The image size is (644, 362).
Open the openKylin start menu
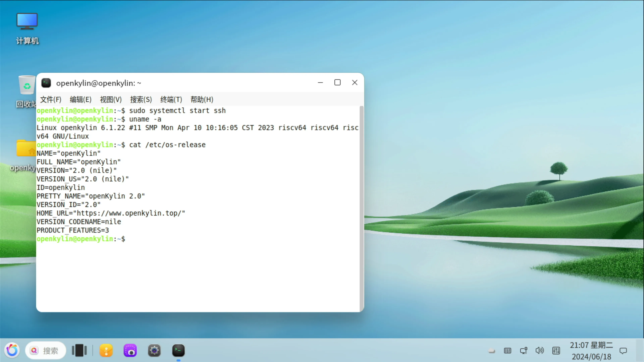pos(12,350)
